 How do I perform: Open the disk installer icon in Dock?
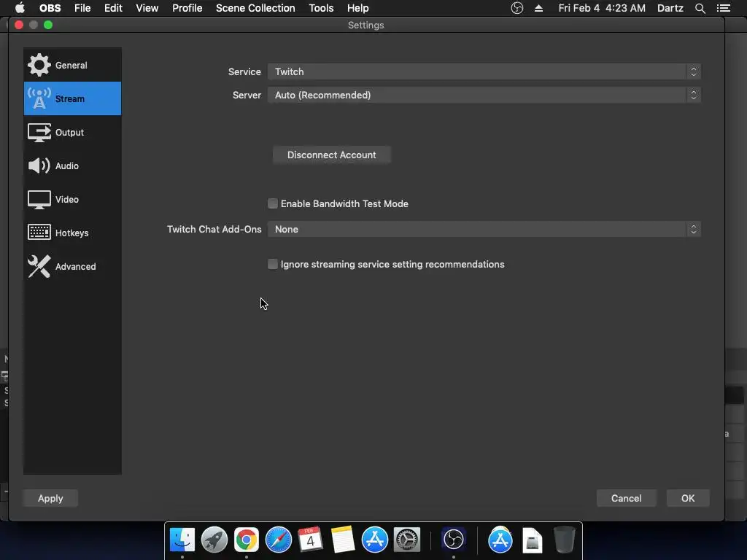point(532,540)
